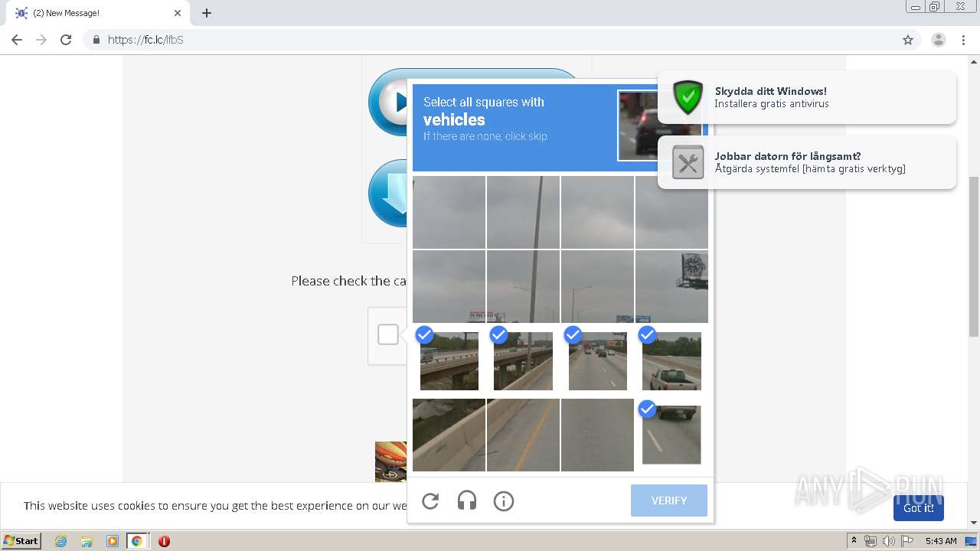Reload the current page
980x551 pixels.
coord(66,40)
